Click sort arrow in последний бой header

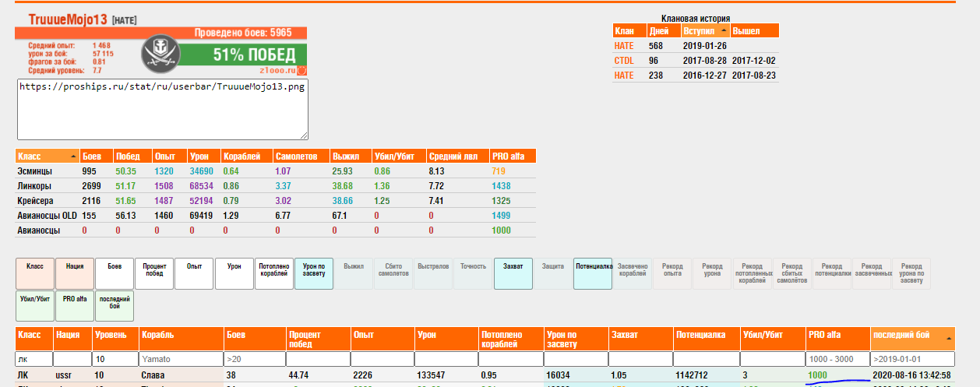pos(948,339)
